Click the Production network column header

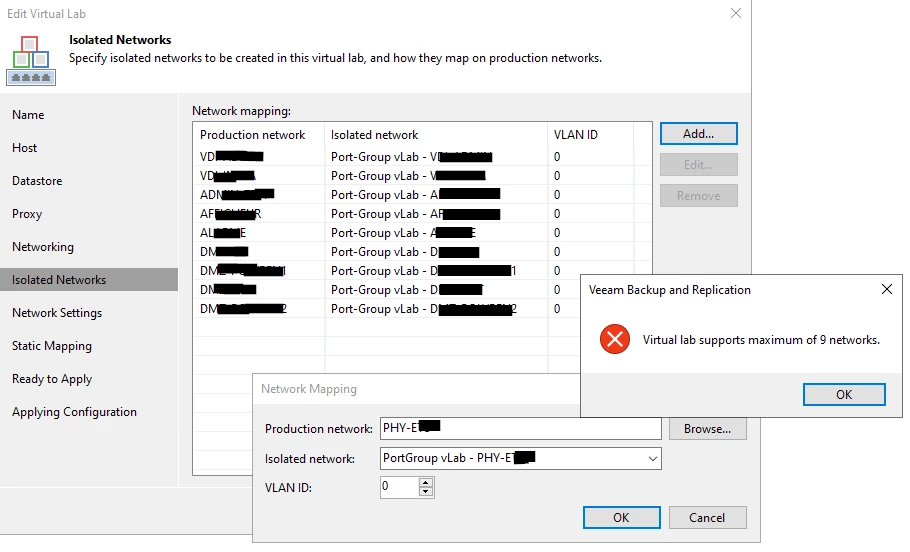tap(259, 135)
